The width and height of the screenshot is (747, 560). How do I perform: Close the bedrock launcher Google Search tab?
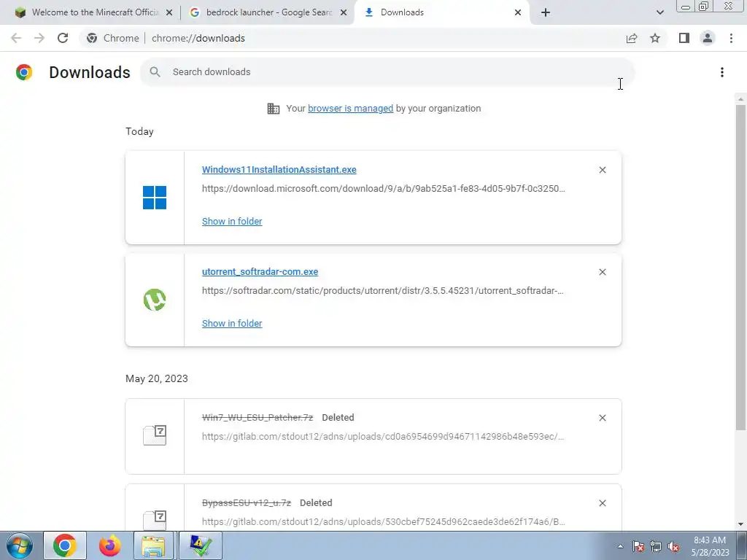coord(344,12)
